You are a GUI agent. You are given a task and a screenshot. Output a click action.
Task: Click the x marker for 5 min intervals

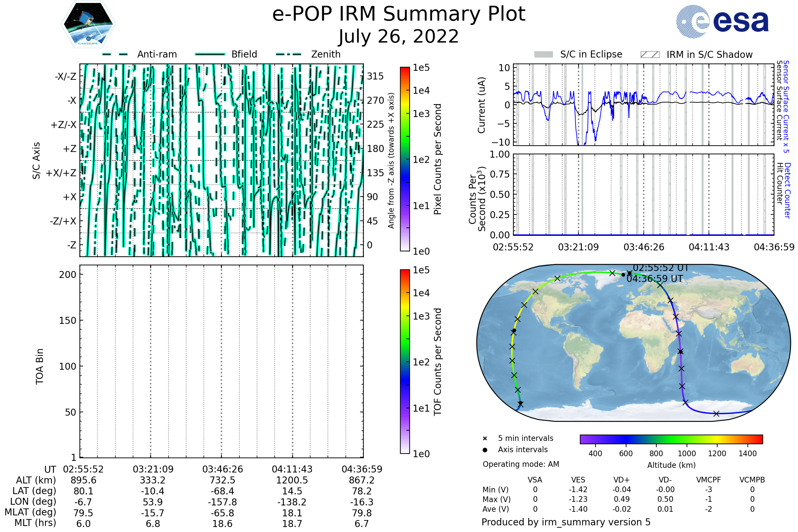[485, 439]
